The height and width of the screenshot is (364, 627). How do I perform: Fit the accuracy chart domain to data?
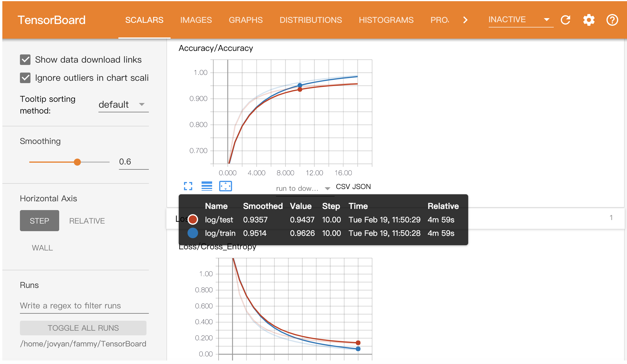click(x=225, y=186)
